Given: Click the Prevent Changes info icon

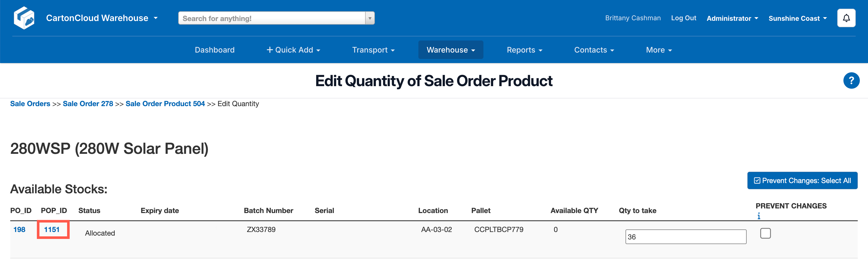Looking at the screenshot, I should tap(758, 216).
